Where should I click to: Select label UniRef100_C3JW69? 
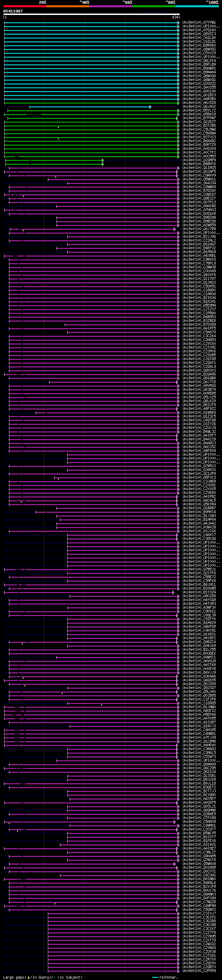pyautogui.click(x=199, y=481)
